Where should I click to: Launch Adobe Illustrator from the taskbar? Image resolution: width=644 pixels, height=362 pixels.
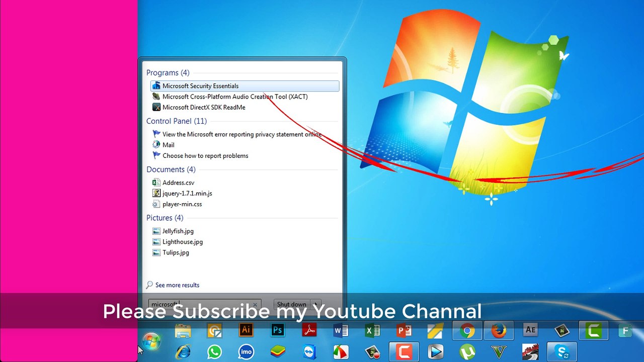pos(246,330)
